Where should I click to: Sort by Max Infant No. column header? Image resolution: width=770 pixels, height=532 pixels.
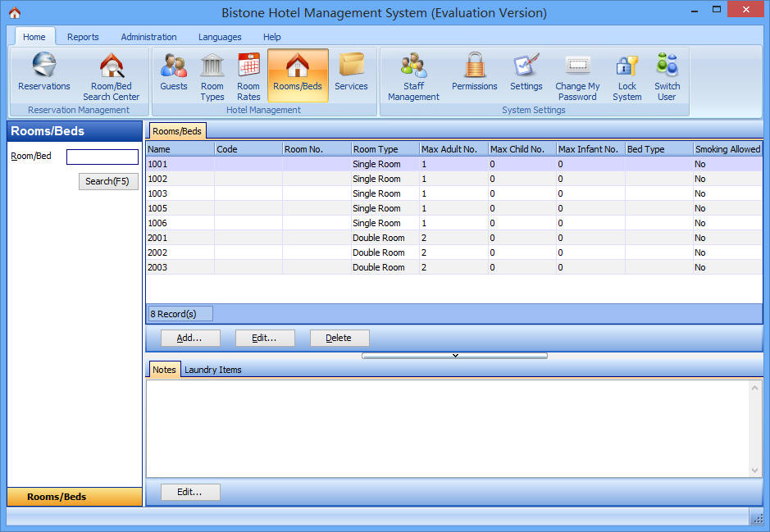coord(590,148)
